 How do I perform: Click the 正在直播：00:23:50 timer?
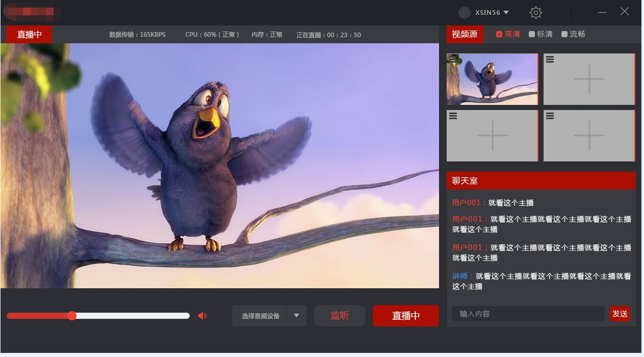coord(328,35)
